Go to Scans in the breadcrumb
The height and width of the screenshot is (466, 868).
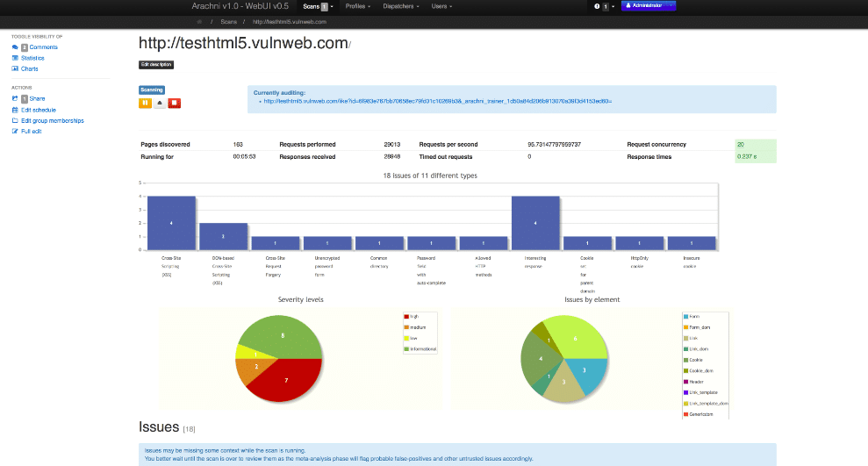[x=228, y=22]
